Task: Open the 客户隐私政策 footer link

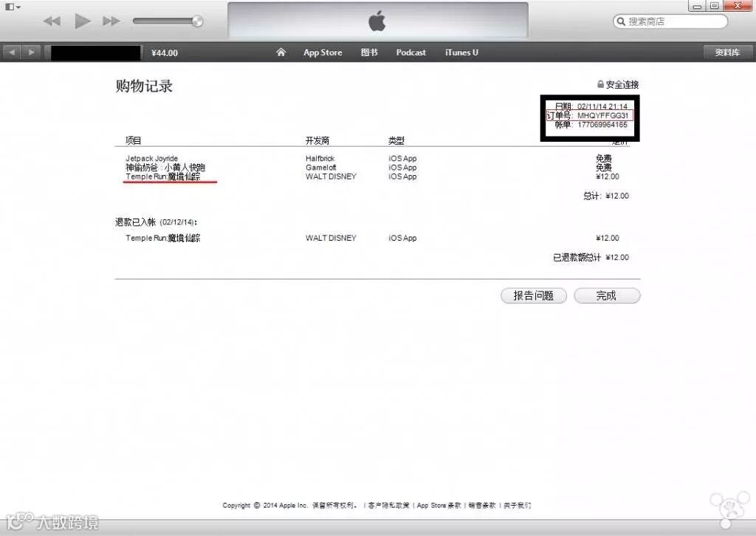Action: pyautogui.click(x=388, y=505)
